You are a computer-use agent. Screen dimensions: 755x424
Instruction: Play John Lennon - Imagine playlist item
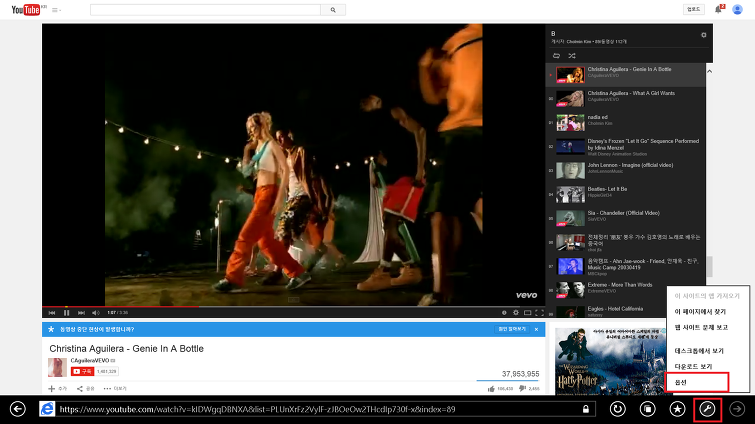coord(625,170)
